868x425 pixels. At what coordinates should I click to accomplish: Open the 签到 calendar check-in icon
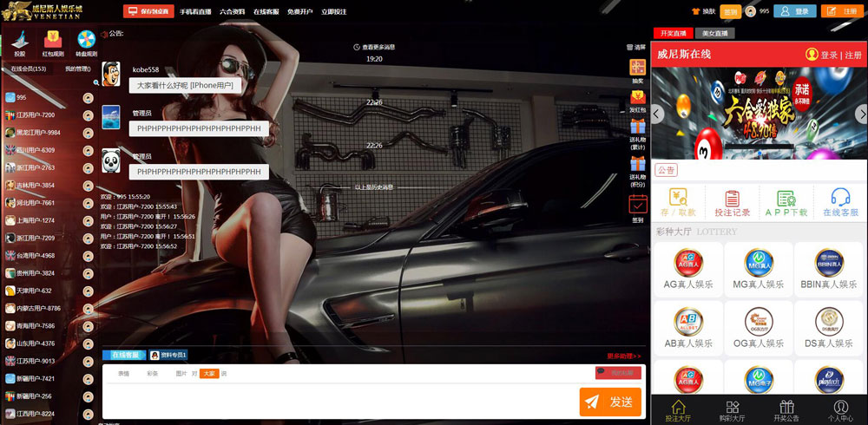point(637,205)
